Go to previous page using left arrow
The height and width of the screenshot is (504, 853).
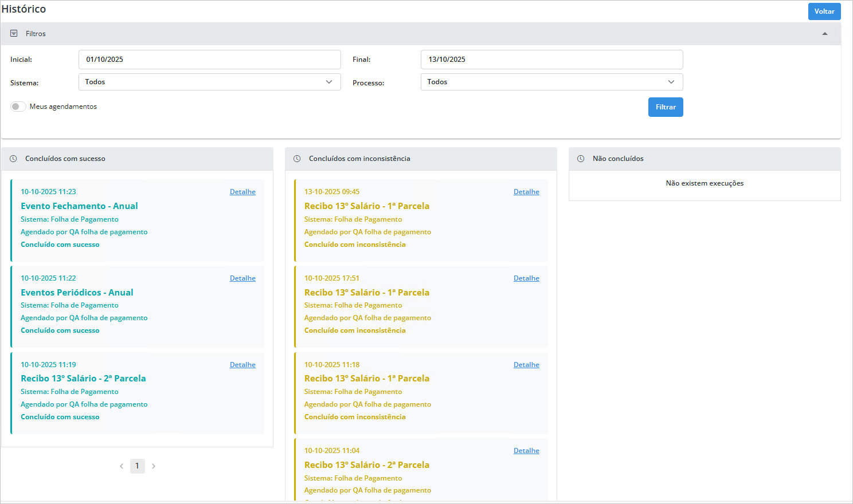click(x=122, y=466)
